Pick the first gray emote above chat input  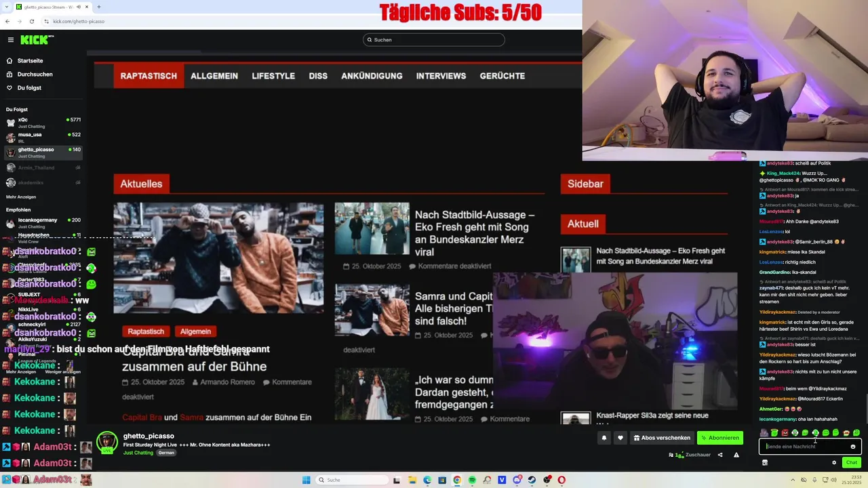click(x=764, y=432)
